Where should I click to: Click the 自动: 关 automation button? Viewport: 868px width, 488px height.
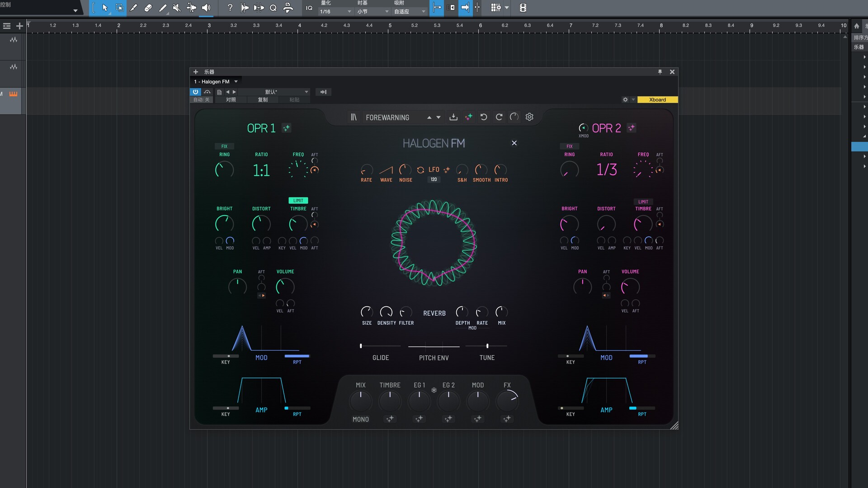(201, 99)
